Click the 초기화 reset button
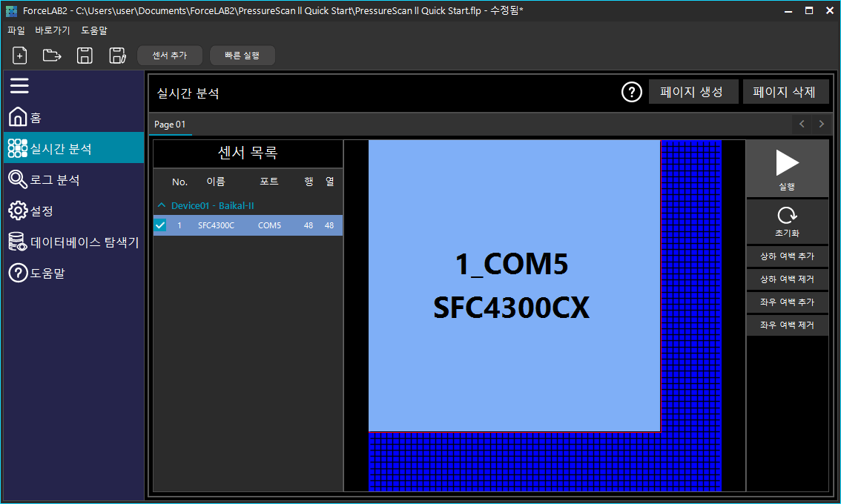The image size is (841, 504). tap(787, 222)
